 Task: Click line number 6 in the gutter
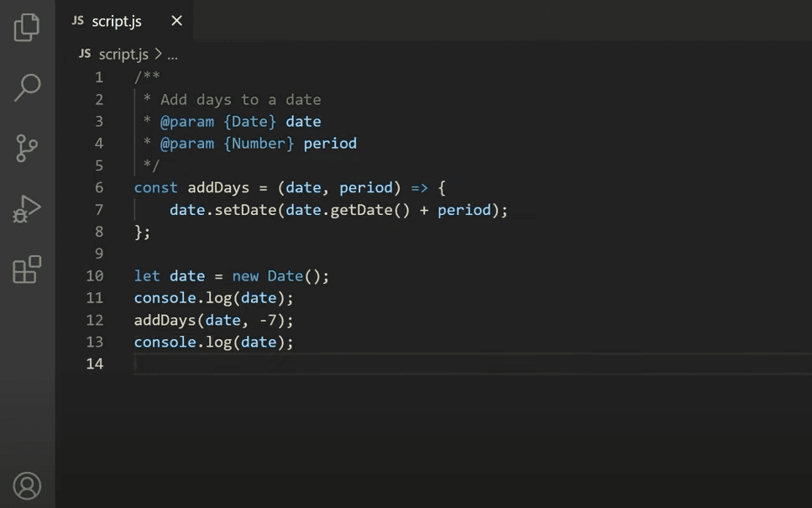click(99, 187)
